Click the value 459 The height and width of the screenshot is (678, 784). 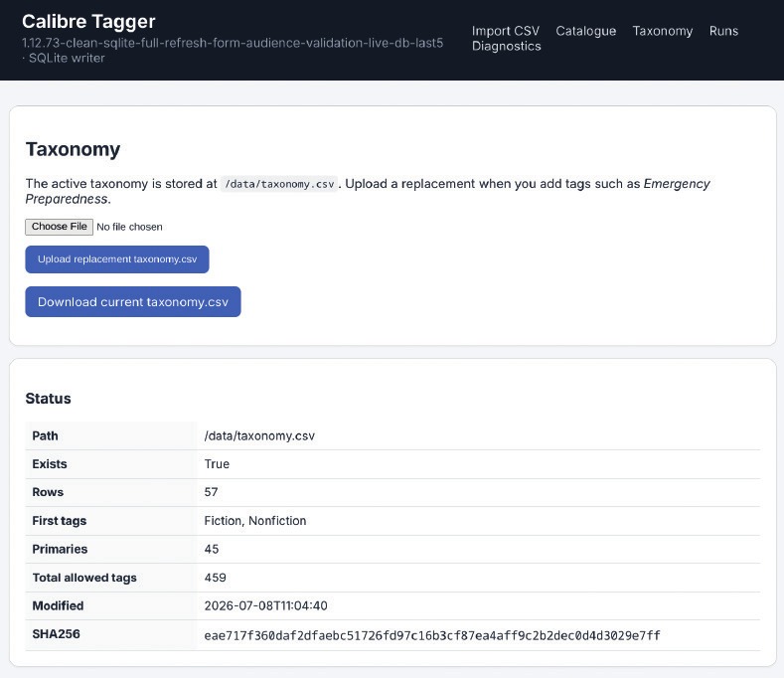click(x=215, y=578)
